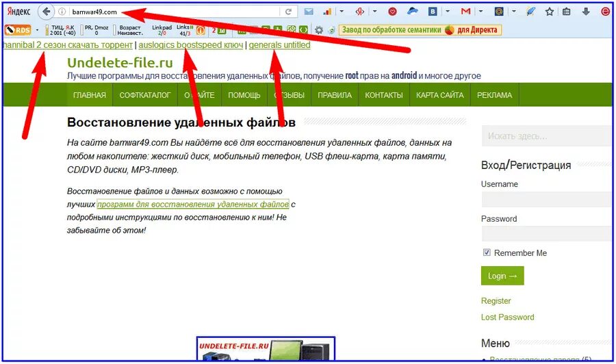Open the VKontakte 'B' toolbar icon
Viewport: 616px width, 364px height.
point(433,12)
